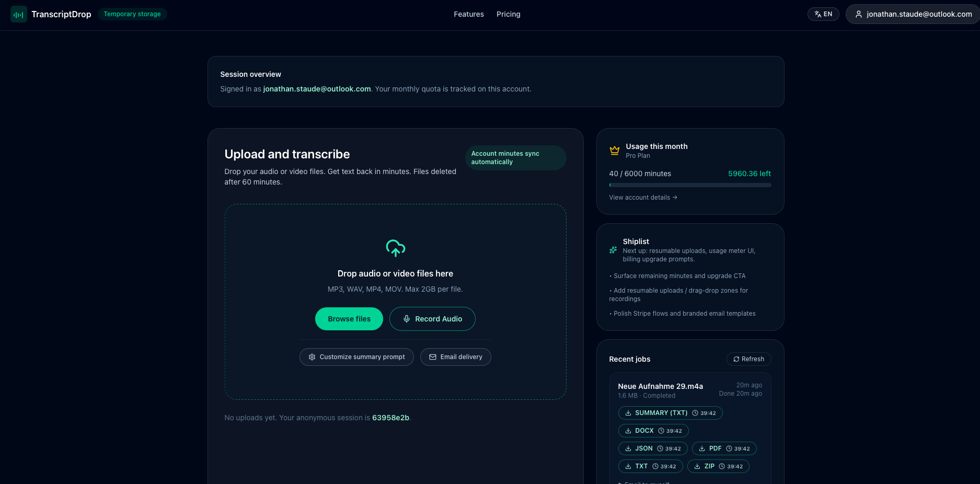Screen dimensions: 980x484
Task: Download the ZIP archive
Action: click(x=718, y=466)
